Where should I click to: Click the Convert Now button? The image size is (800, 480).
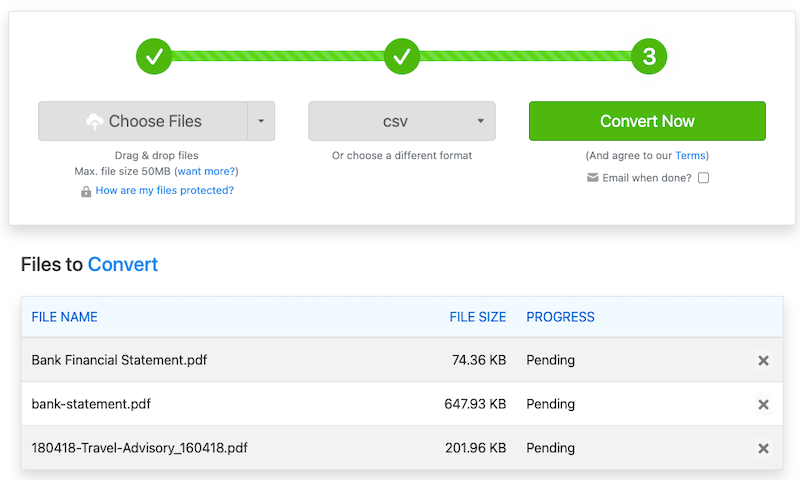(x=647, y=121)
